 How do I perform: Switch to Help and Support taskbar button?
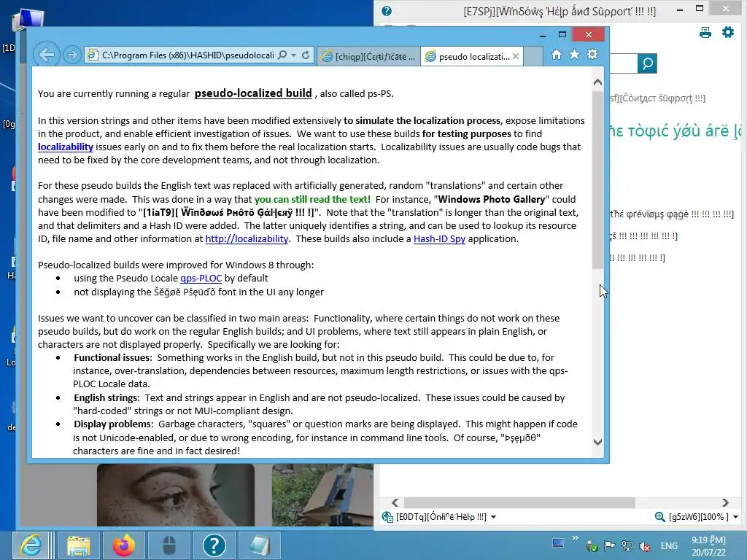click(x=214, y=545)
